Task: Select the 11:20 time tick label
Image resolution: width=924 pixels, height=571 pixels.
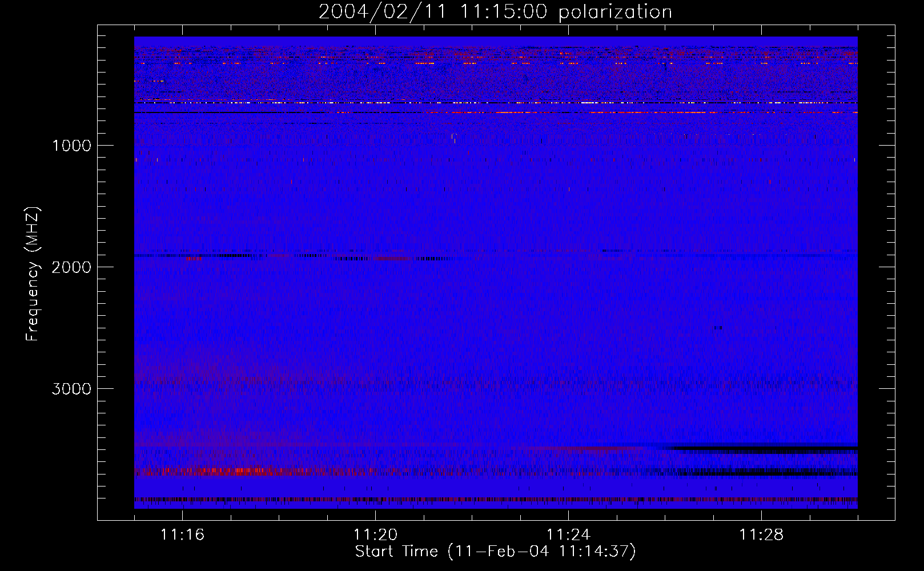Action: click(375, 534)
